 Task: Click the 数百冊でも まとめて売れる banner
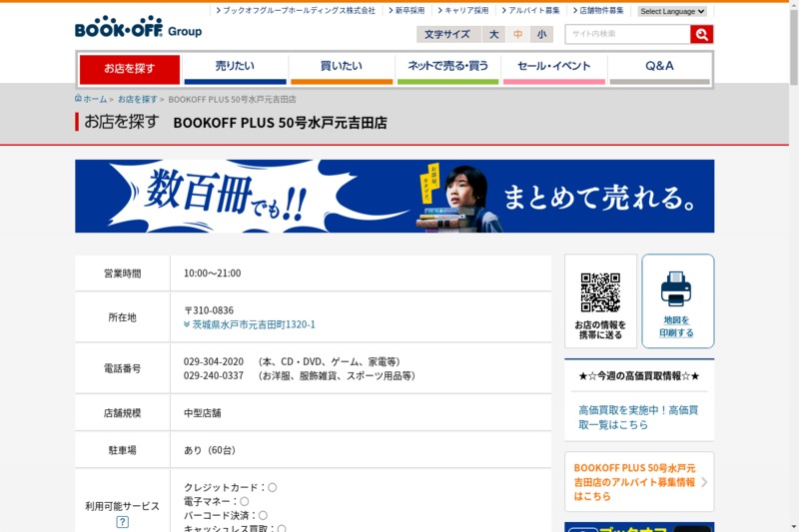click(x=395, y=196)
